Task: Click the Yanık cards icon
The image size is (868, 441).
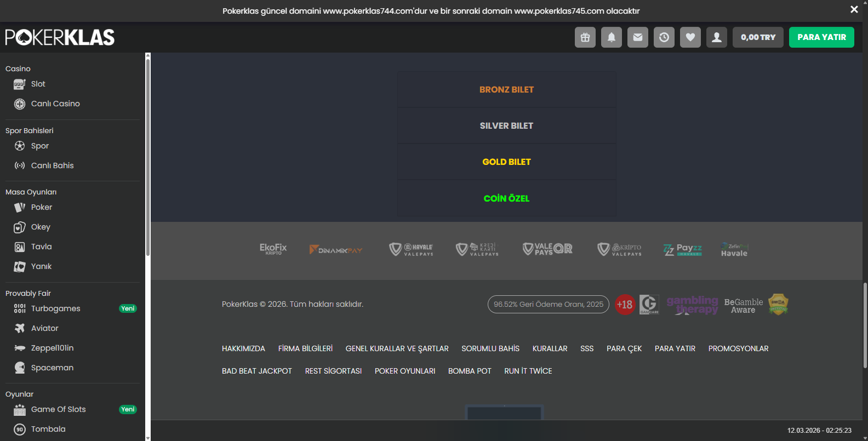Action: [20, 266]
